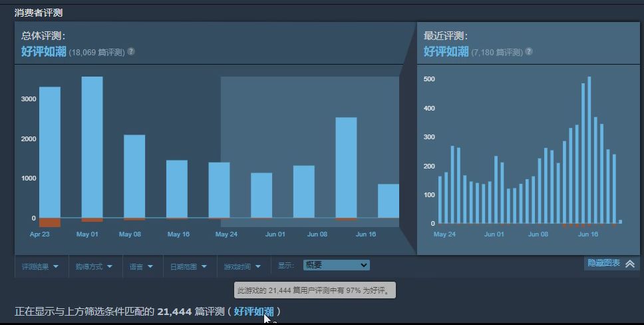
Task: Click the 好评如潮 link in the filter summary
Action: [254, 312]
